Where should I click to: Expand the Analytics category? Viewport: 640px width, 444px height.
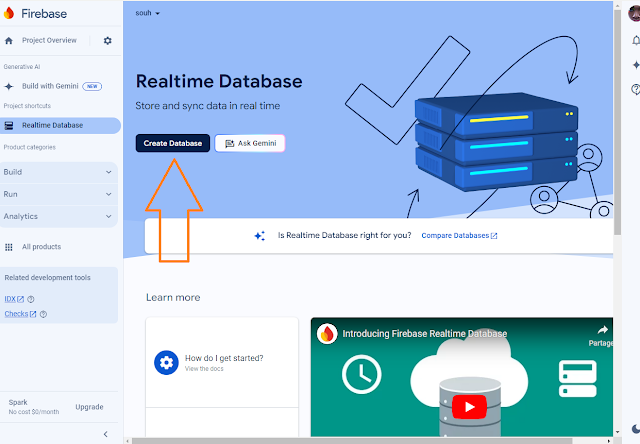pyautogui.click(x=58, y=216)
